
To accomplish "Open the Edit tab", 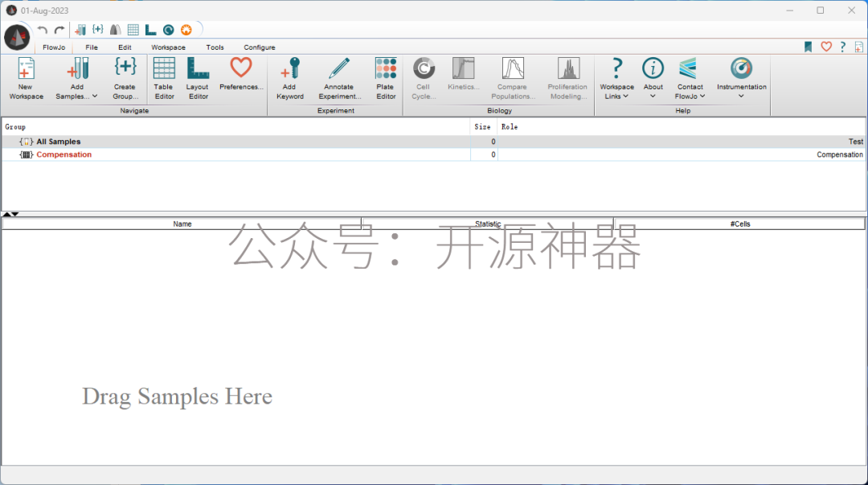I will click(x=125, y=47).
